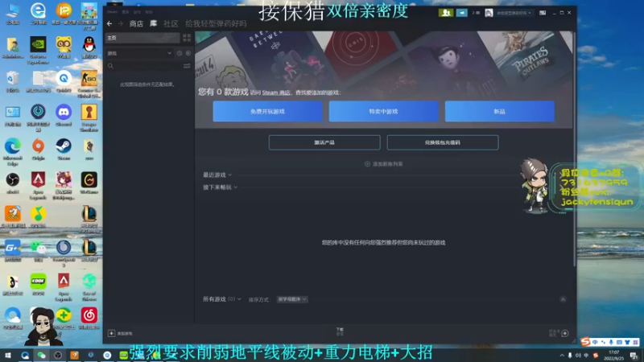Select the 主页 home button in sidebar
Image resolution: width=644 pixels, height=362 pixels.
point(142,38)
